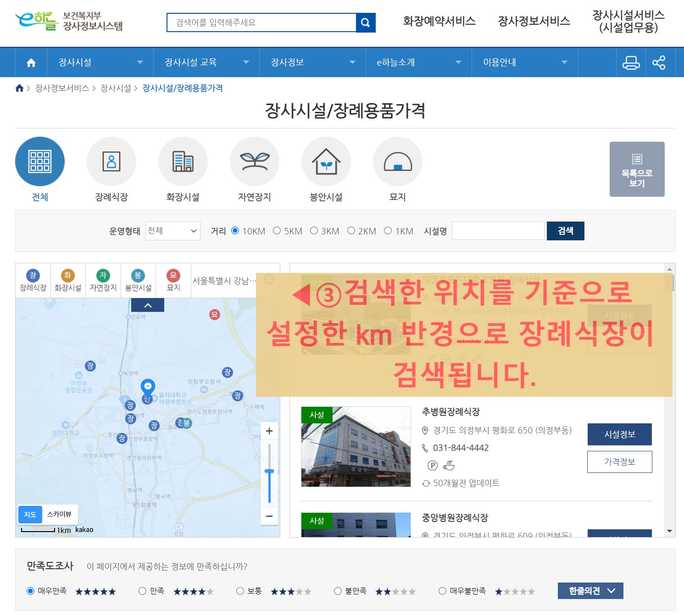Expand the 이용안내 nav menu
This screenshot has height=616, width=684.
525,62
